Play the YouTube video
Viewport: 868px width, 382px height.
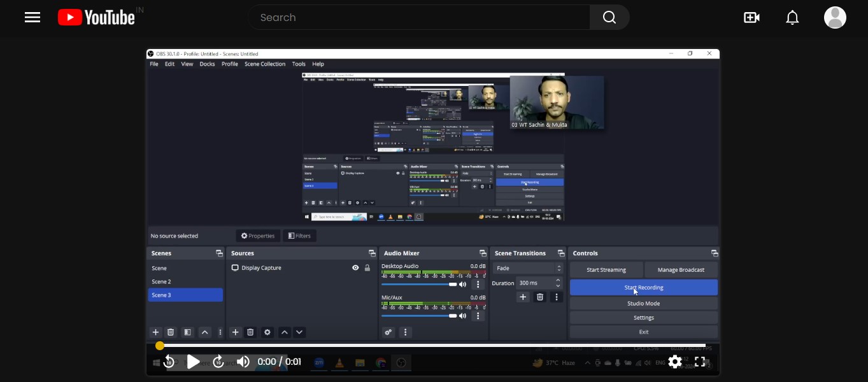coord(193,362)
